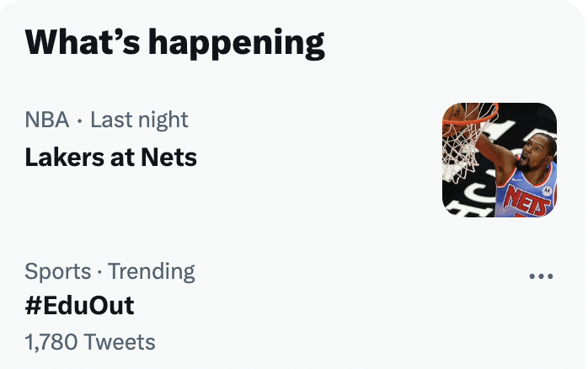
Task: Click the word Tweets below #EduOut
Action: [x=120, y=342]
